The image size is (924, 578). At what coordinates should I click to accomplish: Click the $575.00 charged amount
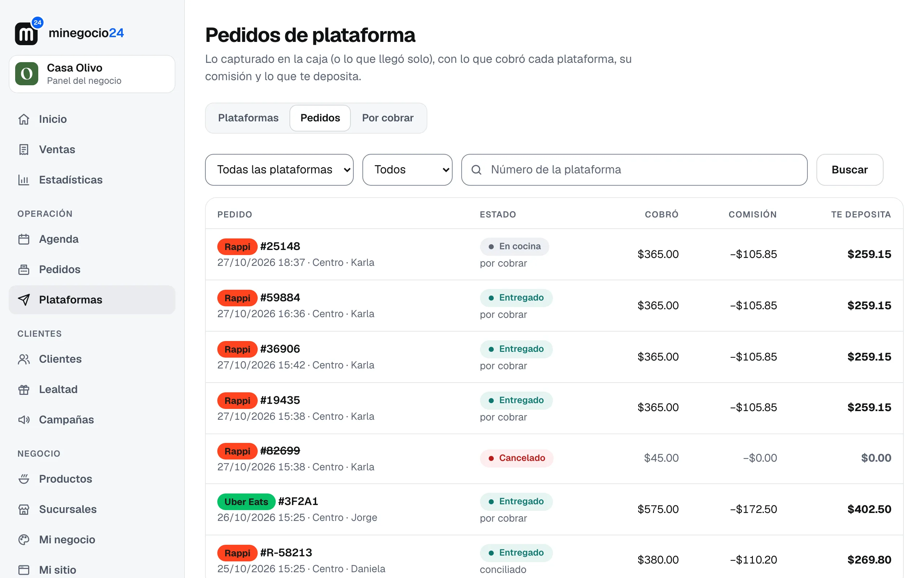(x=658, y=509)
